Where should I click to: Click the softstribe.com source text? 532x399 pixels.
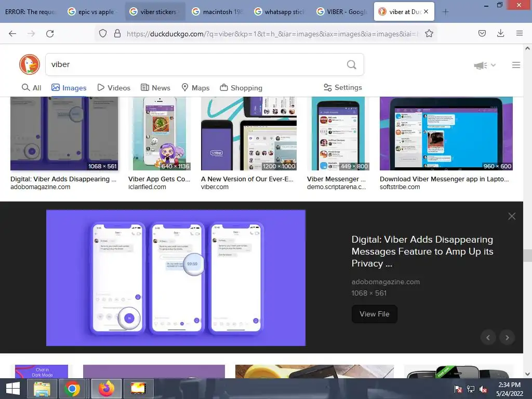[400, 187]
